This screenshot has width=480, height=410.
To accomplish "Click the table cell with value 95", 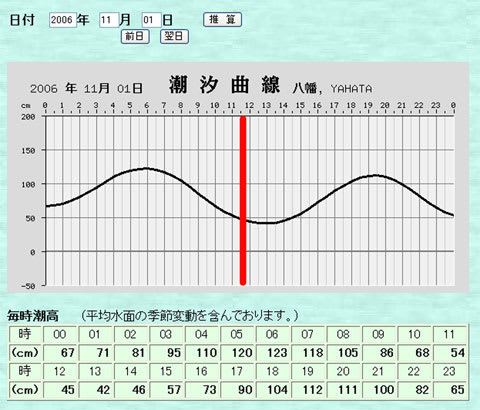I will click(166, 353).
